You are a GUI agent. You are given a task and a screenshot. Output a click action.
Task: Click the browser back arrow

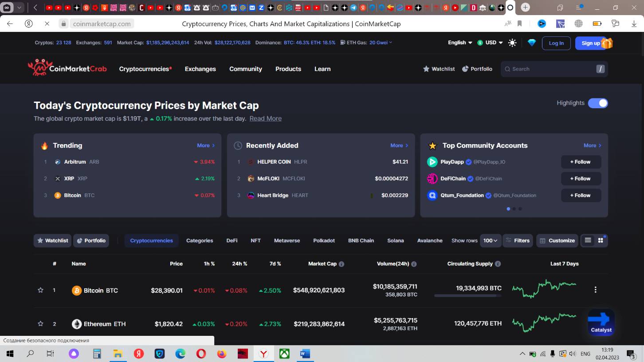click(10, 24)
